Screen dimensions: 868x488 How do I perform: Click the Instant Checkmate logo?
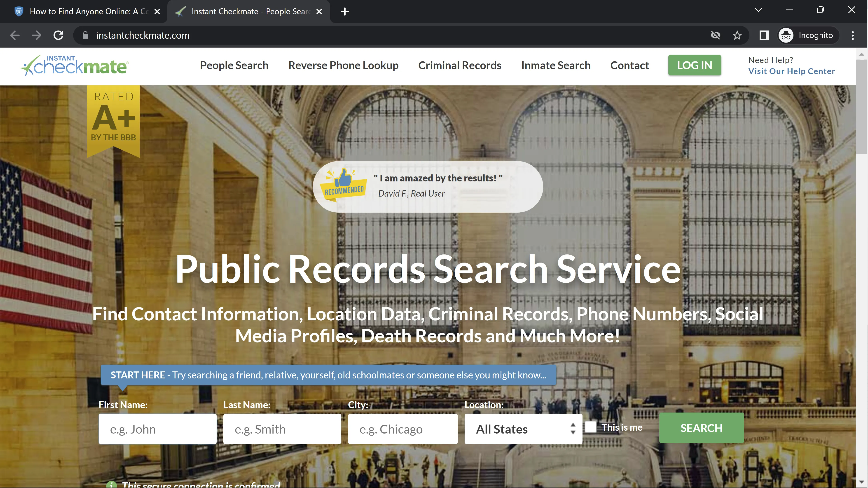point(75,65)
